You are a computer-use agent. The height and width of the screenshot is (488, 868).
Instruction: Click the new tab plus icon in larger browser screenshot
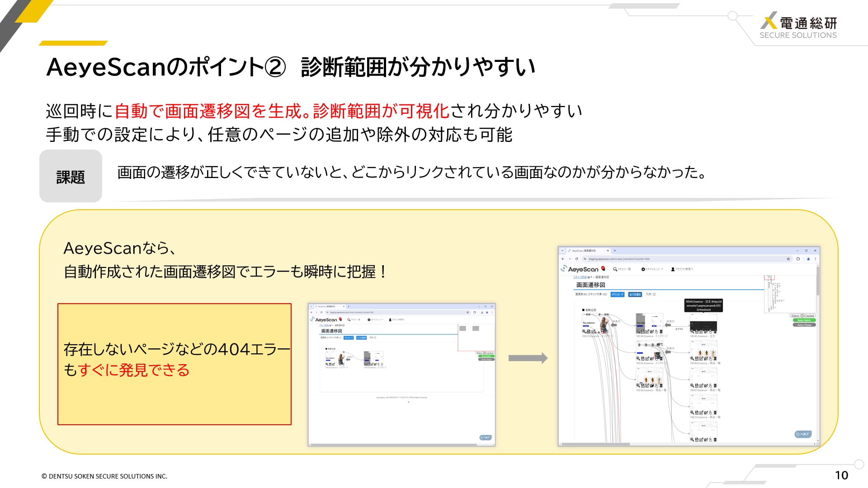(615, 250)
